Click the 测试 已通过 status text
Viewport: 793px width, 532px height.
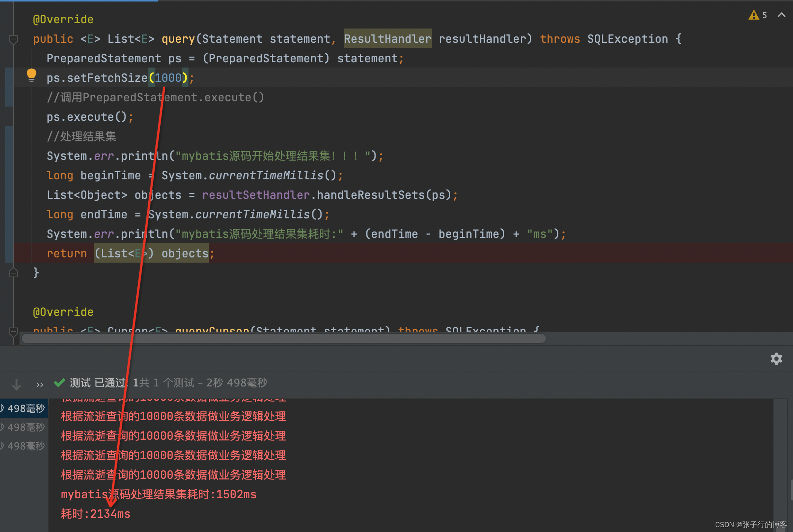coord(98,383)
